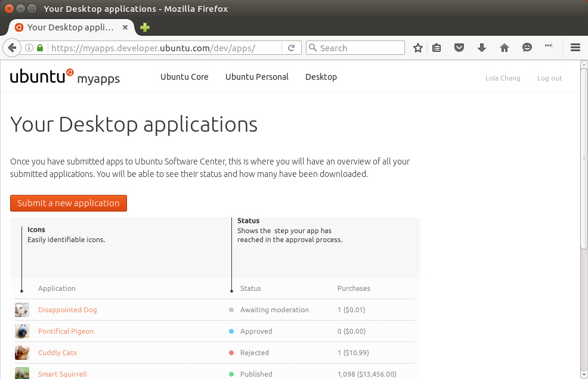Click the Ubuntu myapps logo
This screenshot has height=379, width=588.
(x=65, y=77)
